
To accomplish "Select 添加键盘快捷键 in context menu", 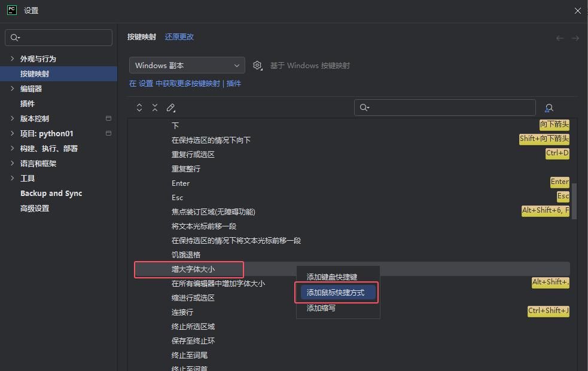I will coord(331,277).
